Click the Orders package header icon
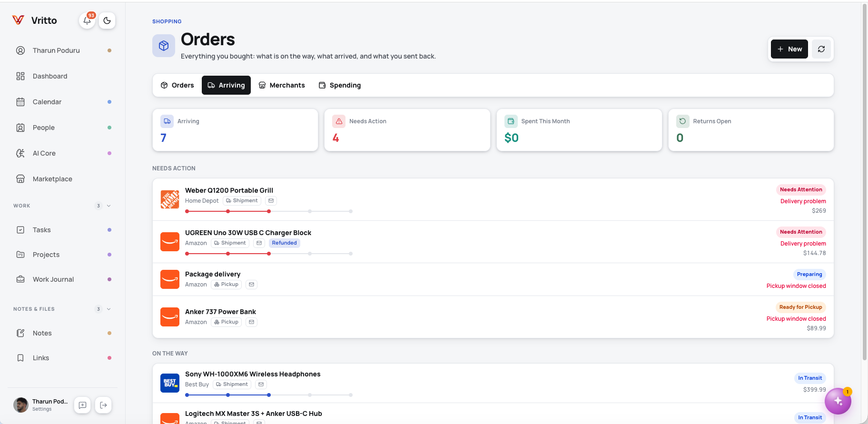This screenshot has width=868, height=424. pyautogui.click(x=164, y=46)
